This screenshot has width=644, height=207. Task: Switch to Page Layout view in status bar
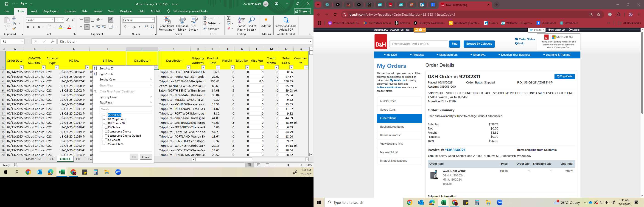(x=258, y=165)
